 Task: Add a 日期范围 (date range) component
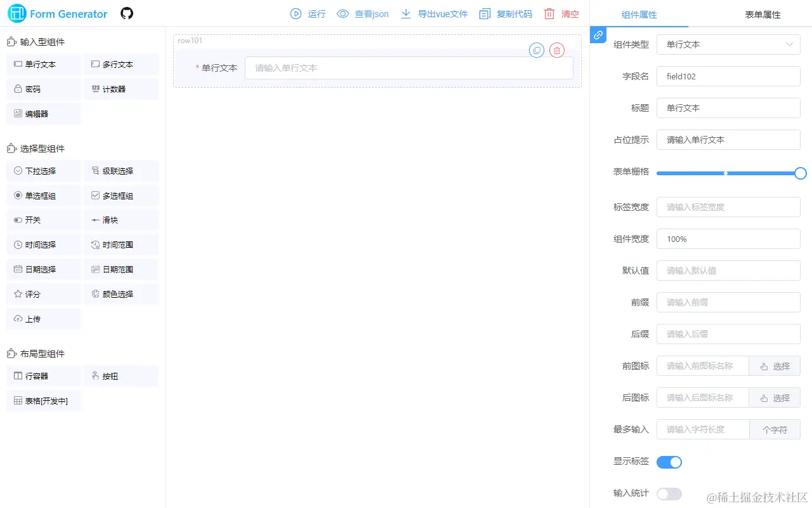tap(121, 269)
